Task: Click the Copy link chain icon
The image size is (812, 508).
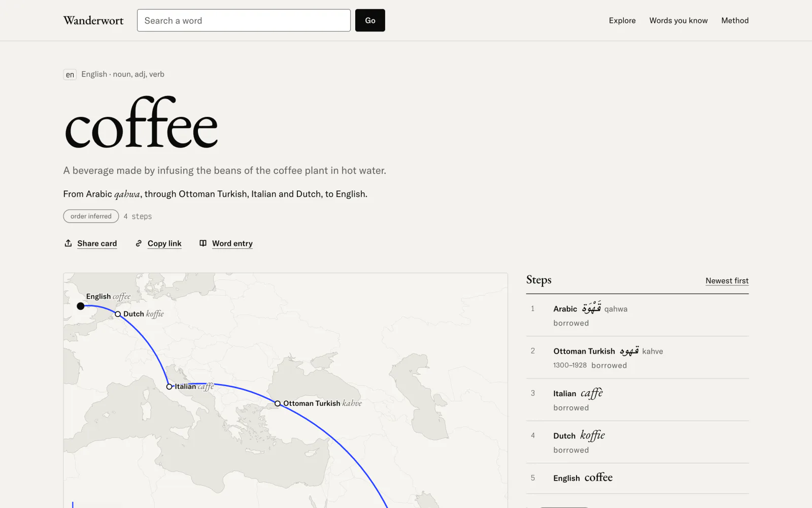Action: coord(139,243)
